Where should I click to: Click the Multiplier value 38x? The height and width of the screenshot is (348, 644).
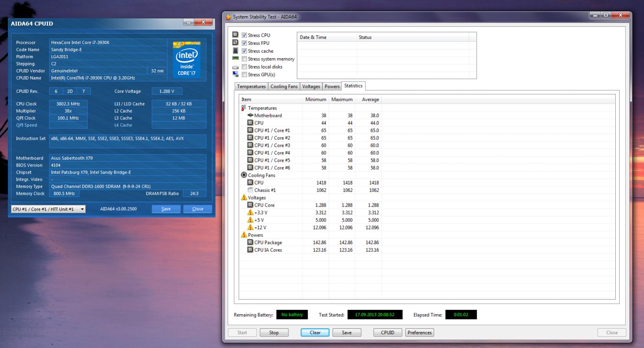click(x=68, y=111)
